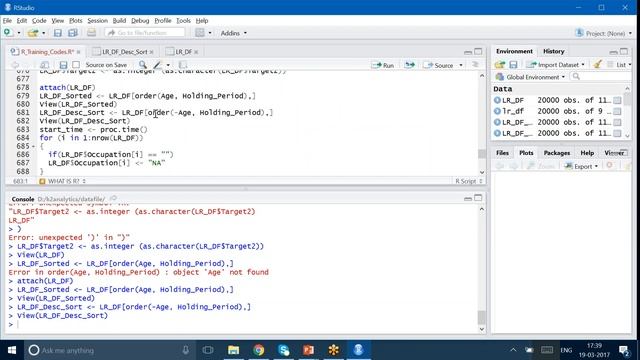
Task: Open find and replace with the magnifier icon
Action: click(x=142, y=64)
